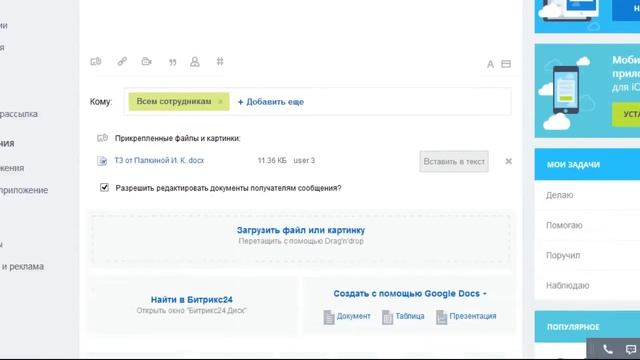Click the chat messages icon in bottom bar
This screenshot has width=640, height=360.
click(631, 349)
